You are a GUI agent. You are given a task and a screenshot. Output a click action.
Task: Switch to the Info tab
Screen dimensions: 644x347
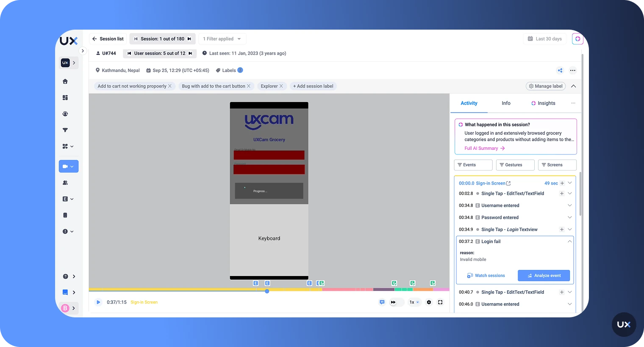(506, 103)
